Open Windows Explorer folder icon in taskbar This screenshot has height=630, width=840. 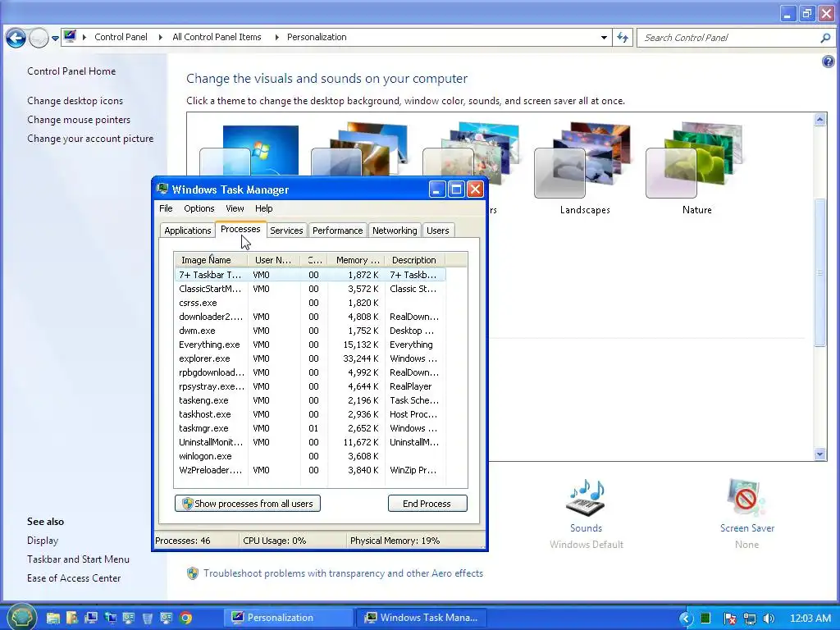coord(52,618)
